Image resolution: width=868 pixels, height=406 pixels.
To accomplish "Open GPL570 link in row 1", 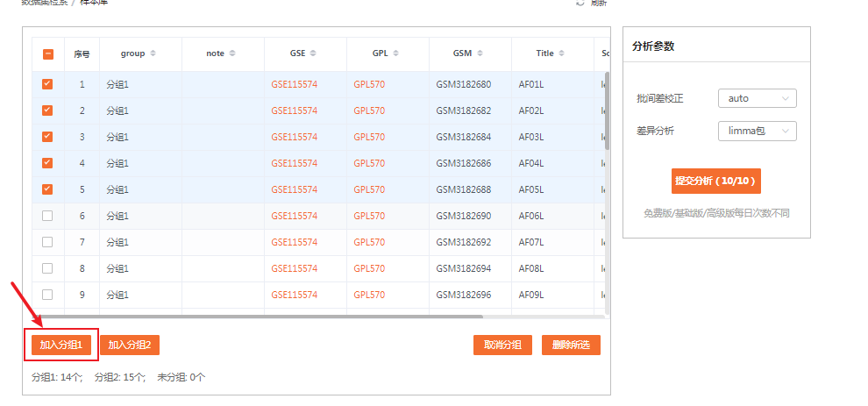I will click(369, 84).
